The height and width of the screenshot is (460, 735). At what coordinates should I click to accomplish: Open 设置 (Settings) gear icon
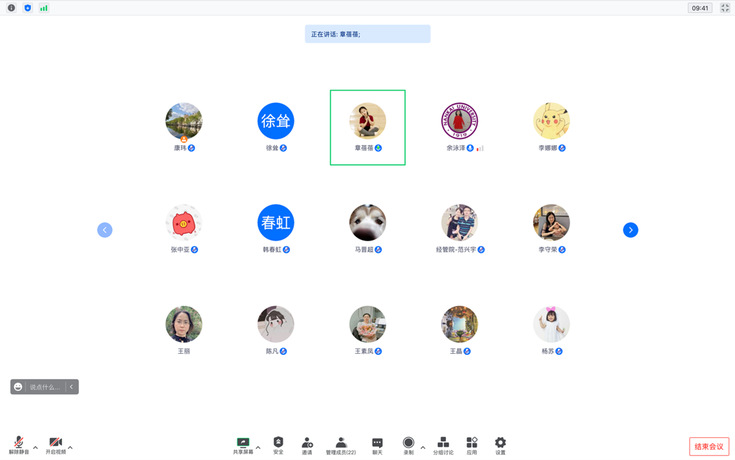(x=500, y=443)
